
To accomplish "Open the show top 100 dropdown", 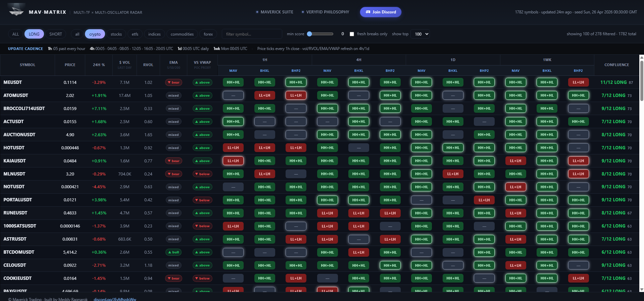I will coord(420,34).
